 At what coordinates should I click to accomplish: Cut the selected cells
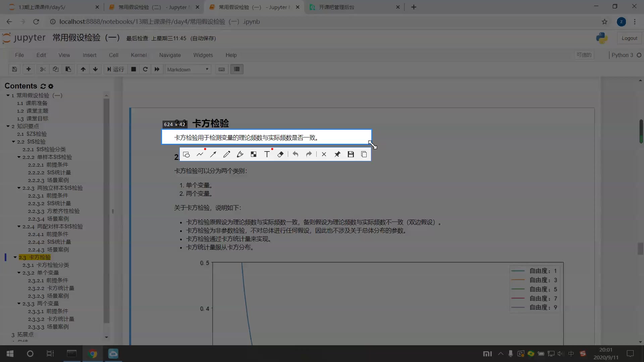click(43, 69)
